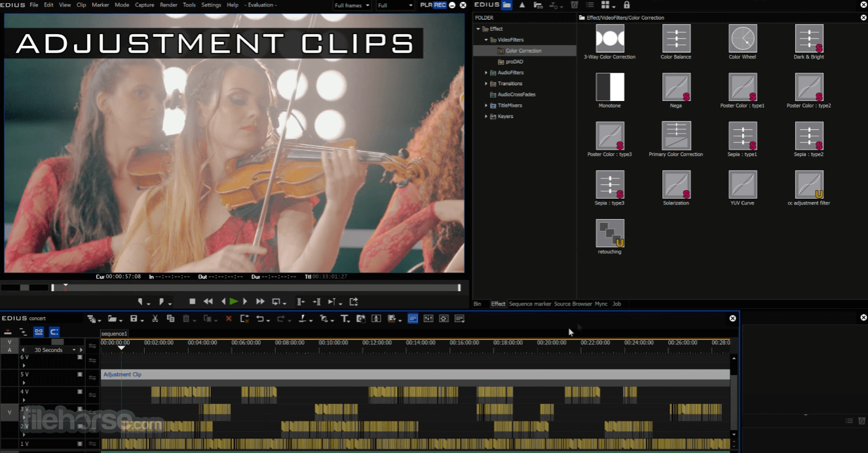Screen dimensions: 868x453
Task: Select the Nega preset
Action: 676,87
